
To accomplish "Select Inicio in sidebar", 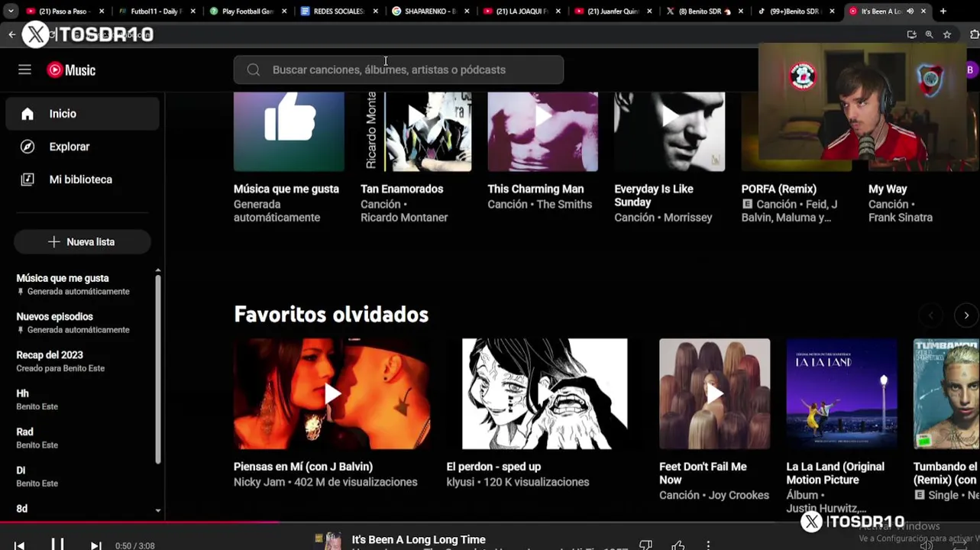I will point(82,114).
